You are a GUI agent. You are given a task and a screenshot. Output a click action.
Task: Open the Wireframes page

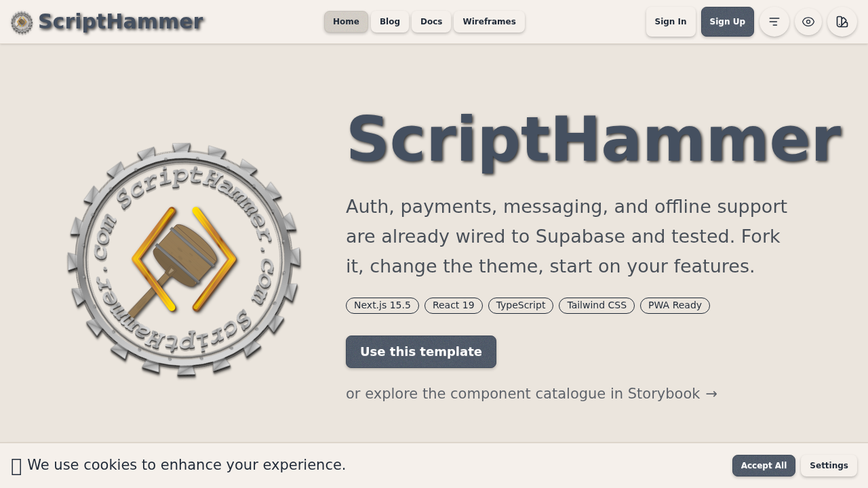489,22
